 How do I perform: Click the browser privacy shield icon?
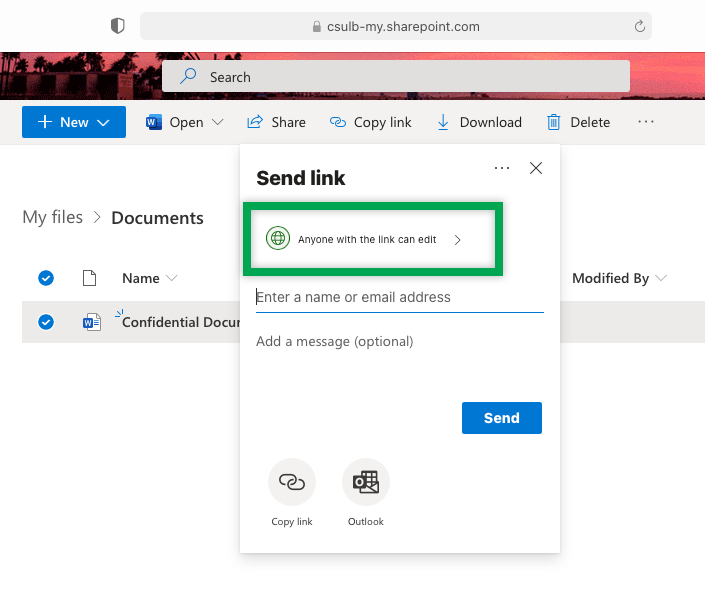117,26
